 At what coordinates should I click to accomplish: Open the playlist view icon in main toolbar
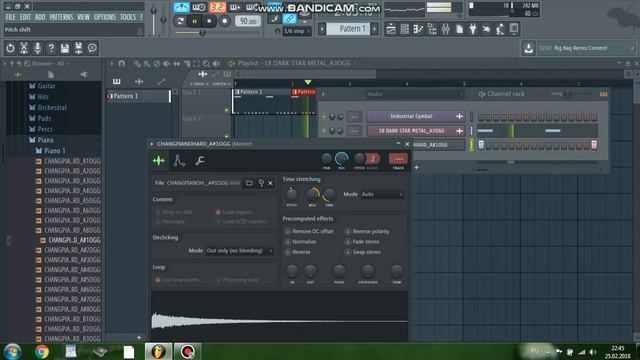[391, 29]
